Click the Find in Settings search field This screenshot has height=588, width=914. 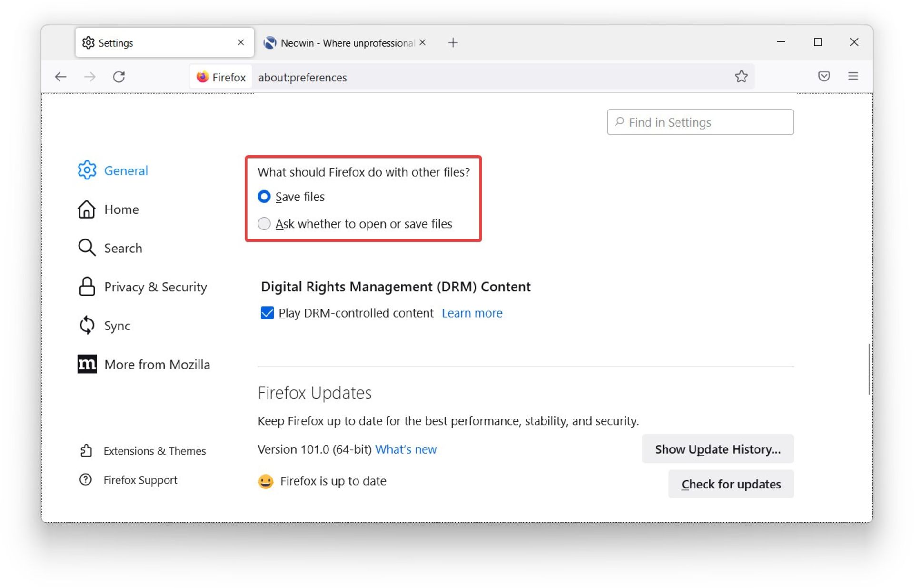tap(700, 122)
